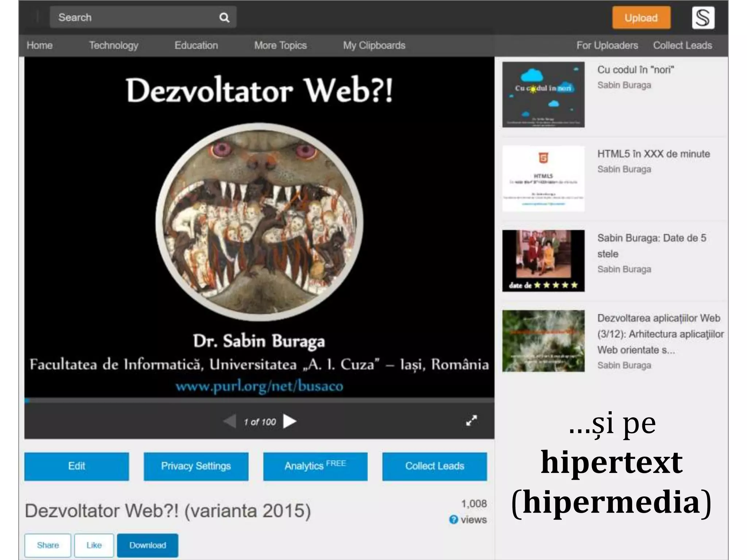Viewport: 747px width, 560px height.
Task: Click the search magnifier icon
Action: click(x=224, y=17)
